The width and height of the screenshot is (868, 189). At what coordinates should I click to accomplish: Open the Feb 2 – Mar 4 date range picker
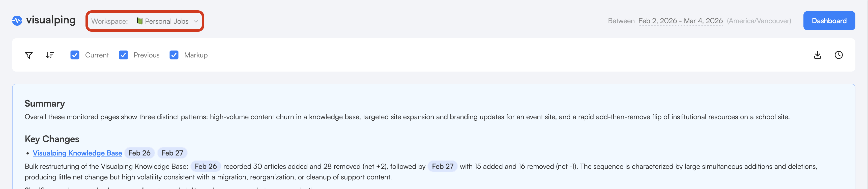[x=680, y=21]
